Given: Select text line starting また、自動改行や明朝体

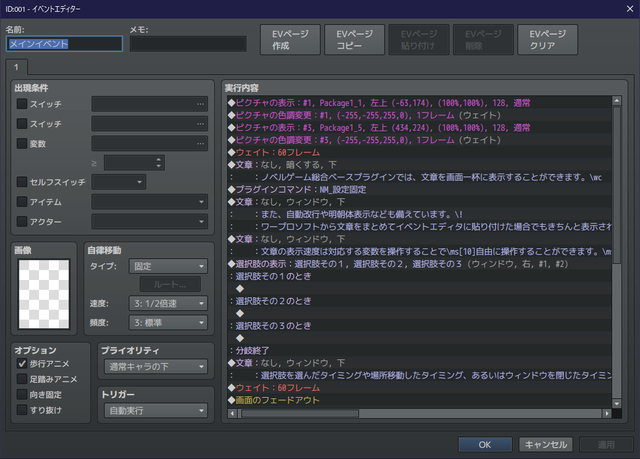Looking at the screenshot, I should pyautogui.click(x=419, y=214).
